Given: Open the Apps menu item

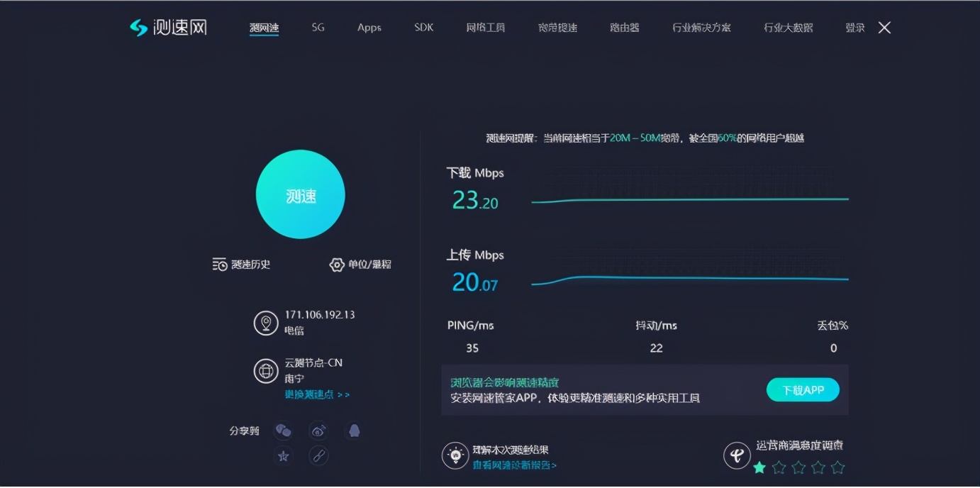Looking at the screenshot, I should [369, 28].
